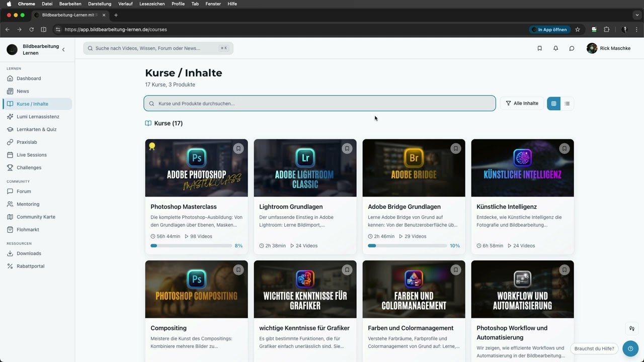Screen dimensions: 644x362
Task: Reload the page in Chrome
Action: (31, 30)
